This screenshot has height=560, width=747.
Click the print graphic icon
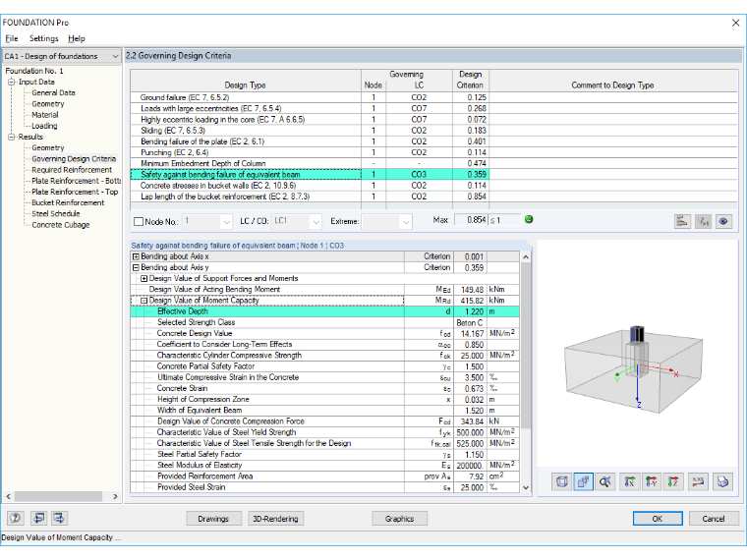tap(722, 482)
